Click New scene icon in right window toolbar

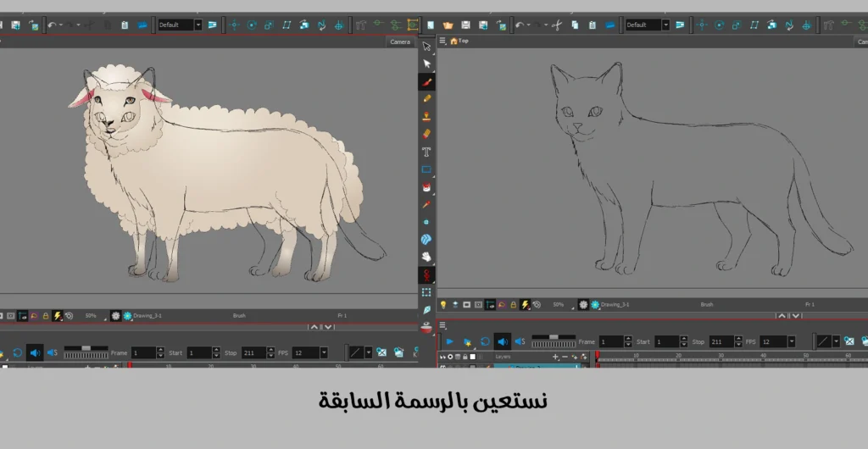point(430,25)
